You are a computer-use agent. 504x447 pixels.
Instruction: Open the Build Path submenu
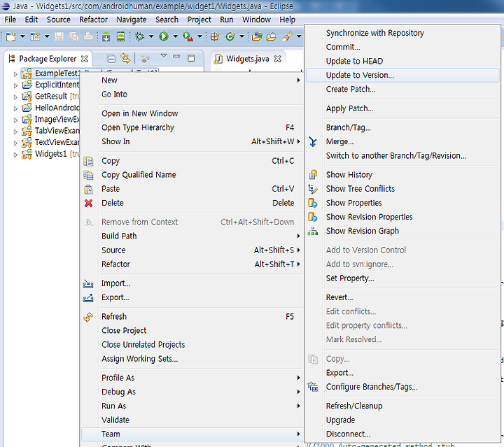point(192,236)
